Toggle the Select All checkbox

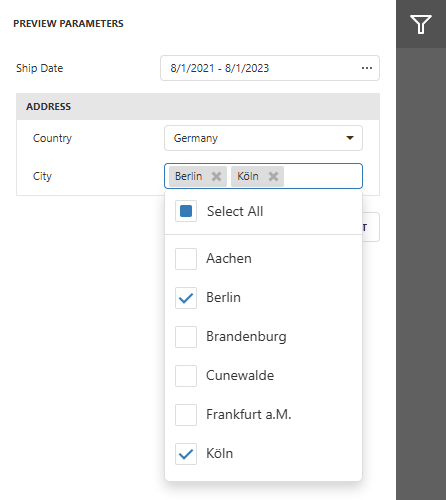click(186, 211)
